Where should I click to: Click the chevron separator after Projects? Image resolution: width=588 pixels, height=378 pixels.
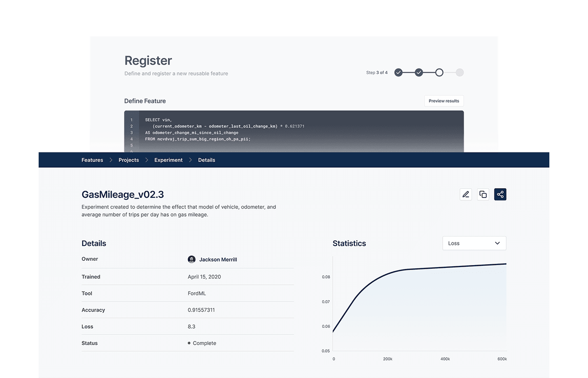click(x=147, y=160)
